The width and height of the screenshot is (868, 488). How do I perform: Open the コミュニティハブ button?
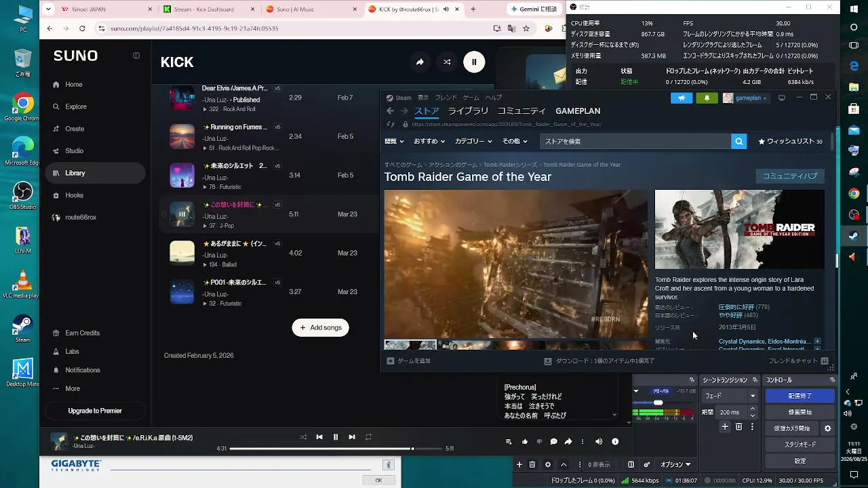pyautogui.click(x=790, y=176)
